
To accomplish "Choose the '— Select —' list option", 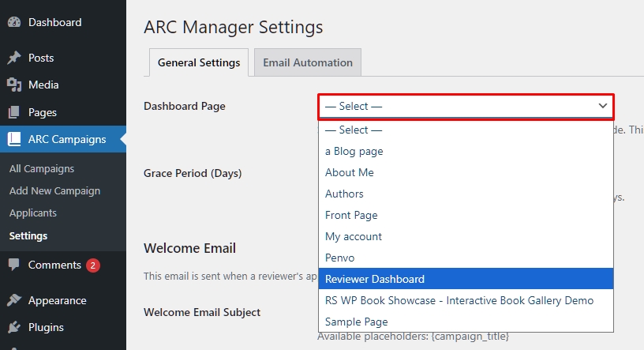I will click(466, 130).
